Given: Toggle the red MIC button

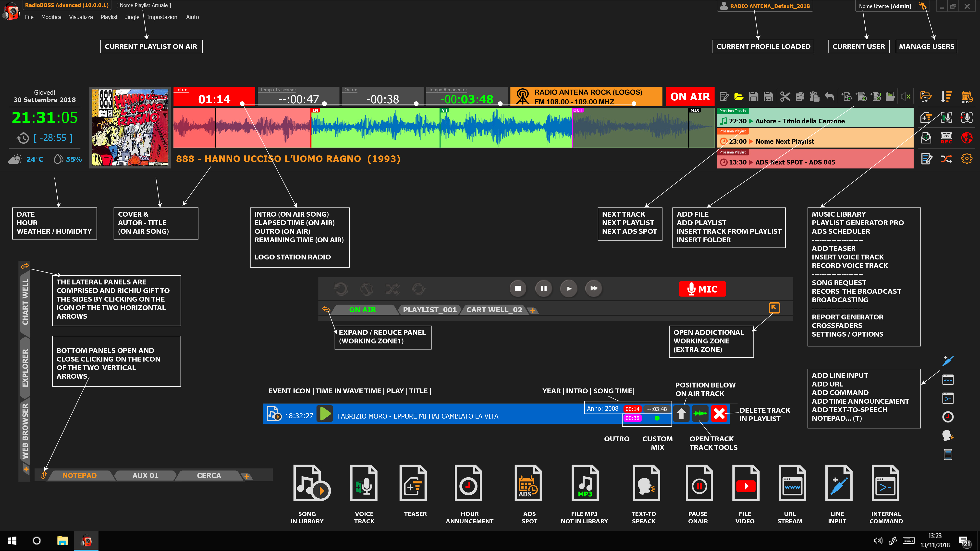Looking at the screenshot, I should click(702, 289).
